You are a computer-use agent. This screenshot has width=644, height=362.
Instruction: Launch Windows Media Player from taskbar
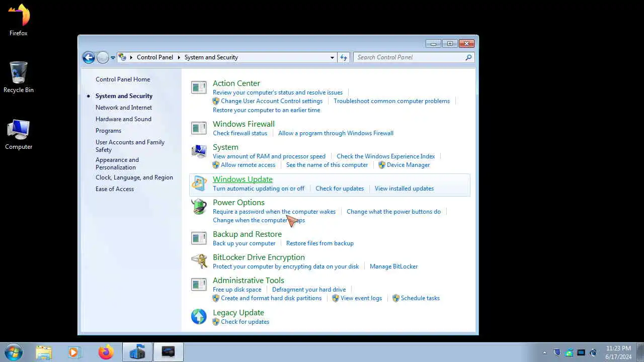pyautogui.click(x=74, y=352)
